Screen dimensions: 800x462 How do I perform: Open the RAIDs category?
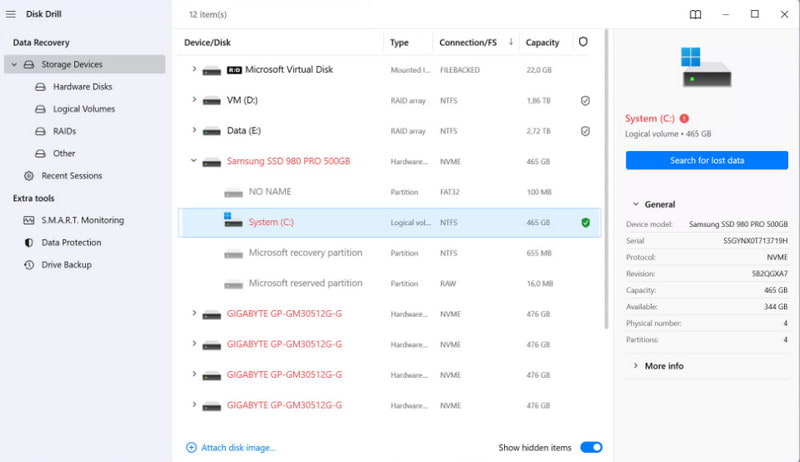point(64,131)
